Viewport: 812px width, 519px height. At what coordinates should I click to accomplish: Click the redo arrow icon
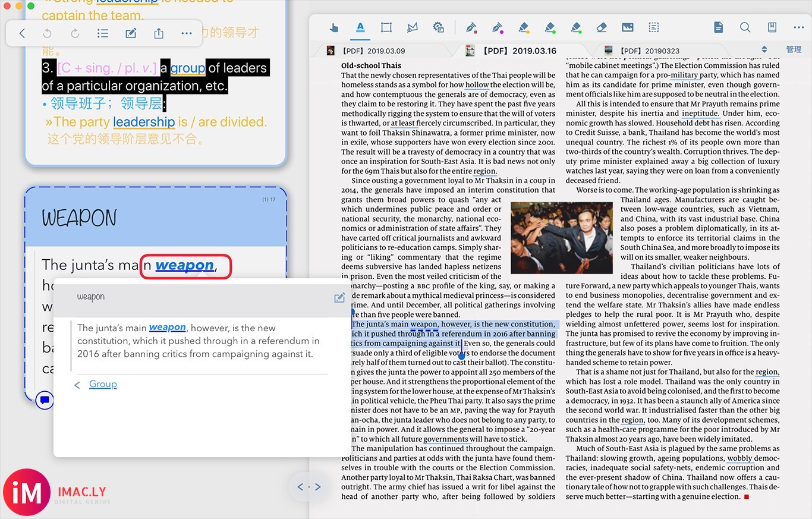tap(75, 33)
